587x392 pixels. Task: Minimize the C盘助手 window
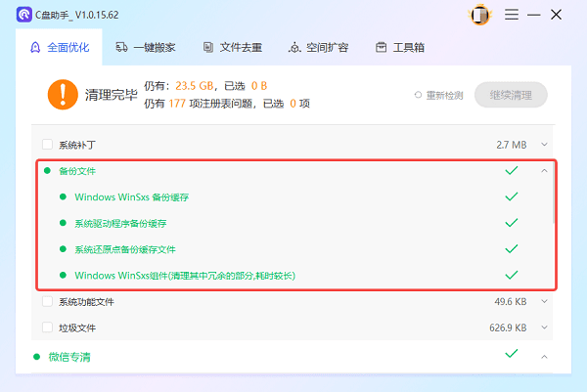point(534,15)
